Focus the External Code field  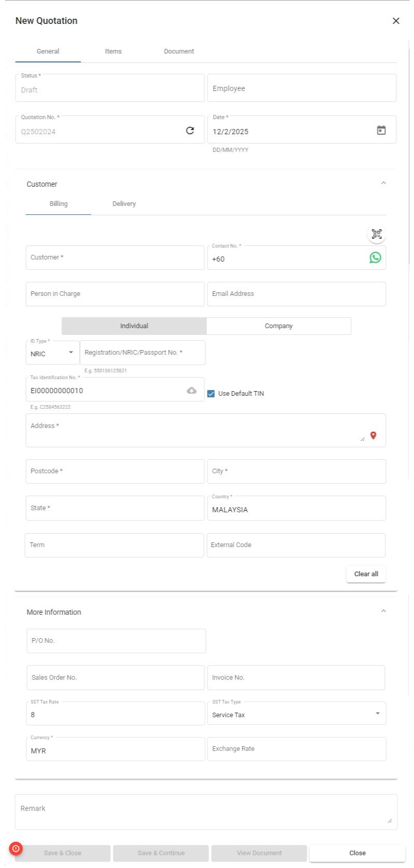pos(296,545)
